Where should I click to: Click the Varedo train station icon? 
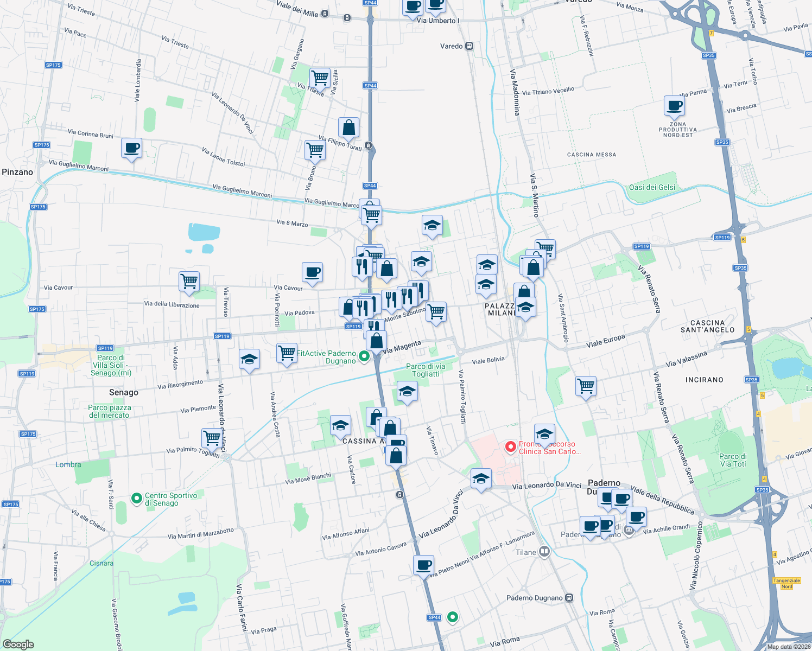coord(470,46)
